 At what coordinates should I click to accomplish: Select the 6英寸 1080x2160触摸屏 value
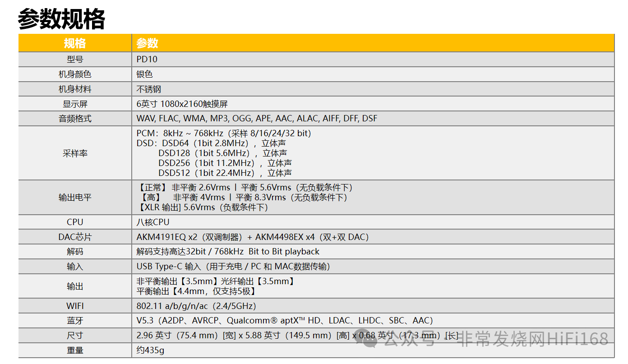click(182, 104)
